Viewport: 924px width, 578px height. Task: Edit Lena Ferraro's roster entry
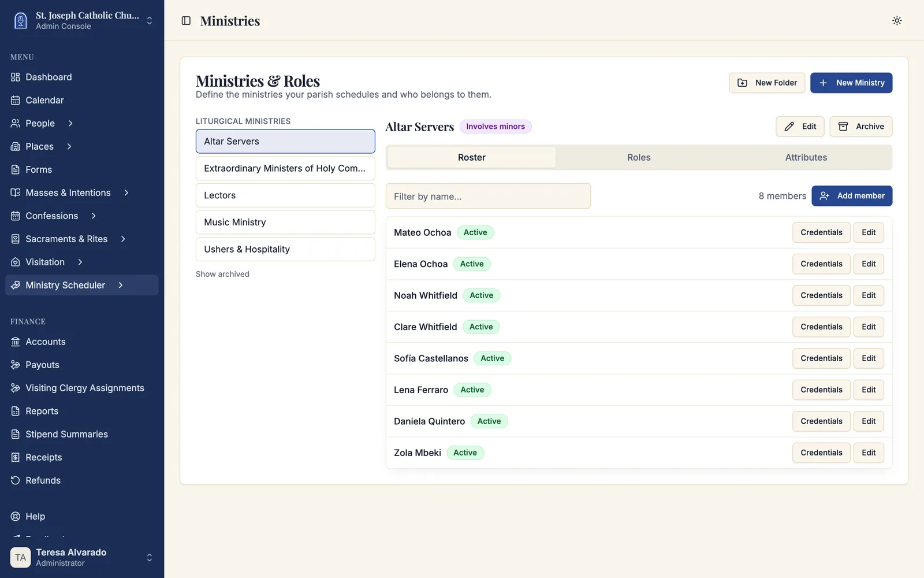pyautogui.click(x=869, y=390)
